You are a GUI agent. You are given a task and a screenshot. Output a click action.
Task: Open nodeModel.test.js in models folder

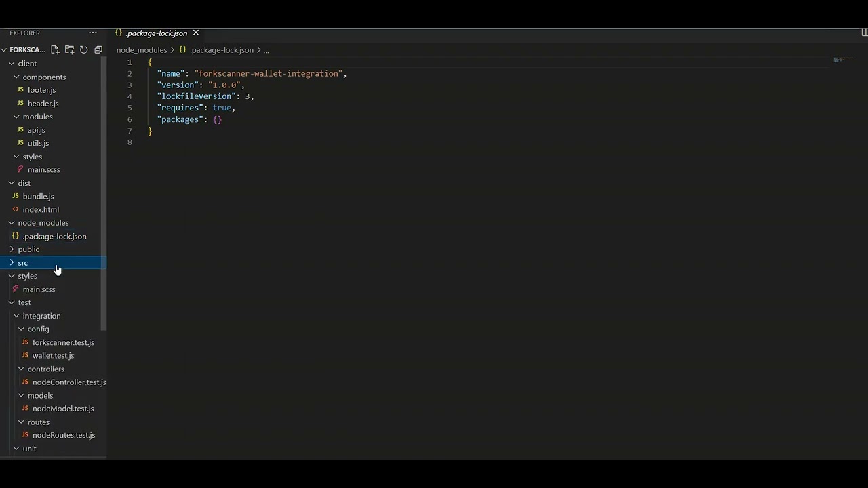point(63,409)
